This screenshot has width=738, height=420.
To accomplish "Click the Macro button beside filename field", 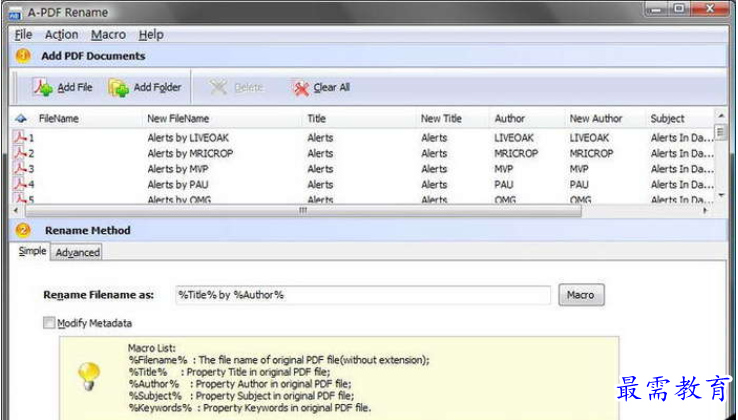I will [x=581, y=295].
